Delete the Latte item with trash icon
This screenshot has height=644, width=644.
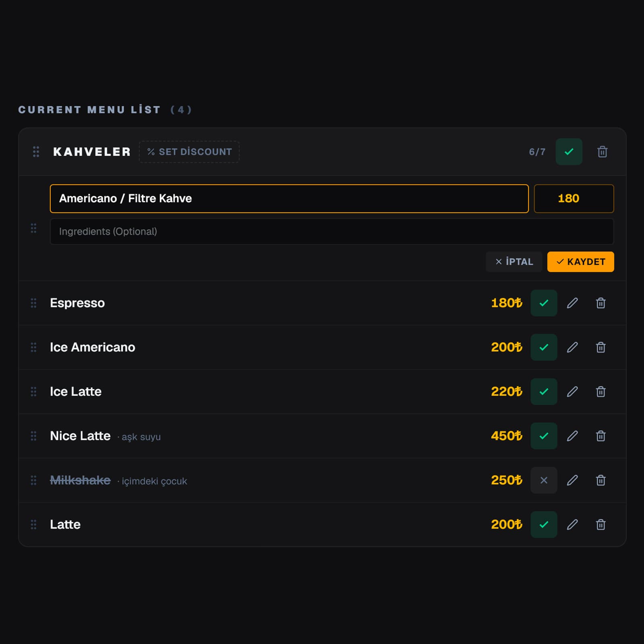[601, 524]
